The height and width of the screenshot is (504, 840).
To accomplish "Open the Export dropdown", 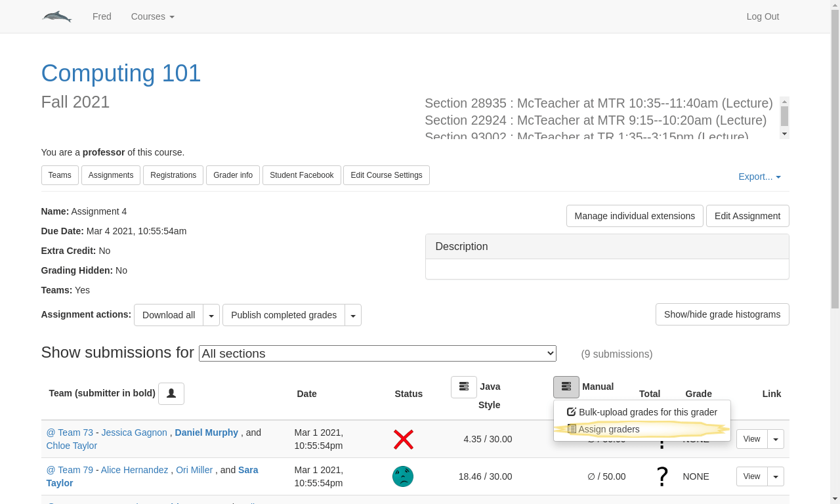I will (x=759, y=177).
